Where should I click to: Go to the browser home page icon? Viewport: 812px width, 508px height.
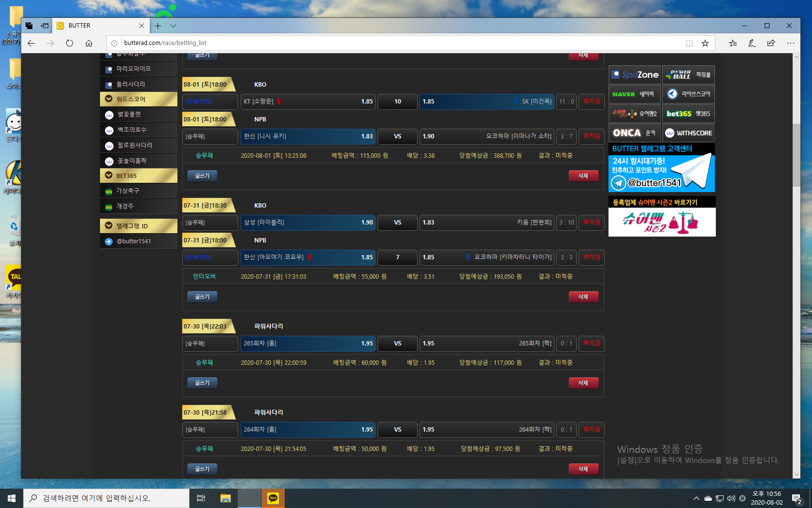(89, 43)
